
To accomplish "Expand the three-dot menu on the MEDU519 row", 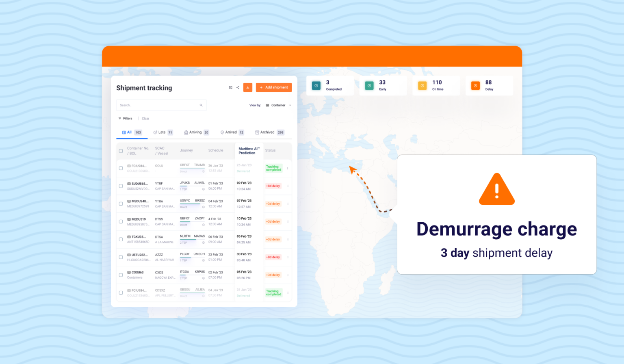I will click(x=288, y=221).
